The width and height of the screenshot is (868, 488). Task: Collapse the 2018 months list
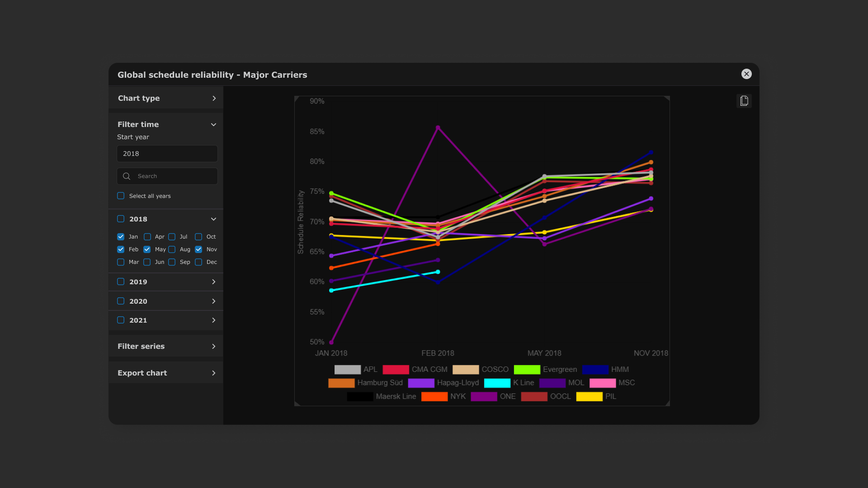pyautogui.click(x=213, y=219)
